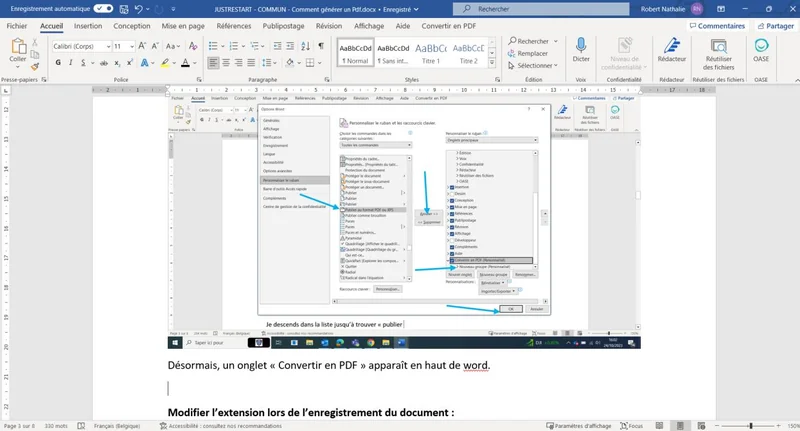Click the OASE ribbon icon
This screenshot has height=431, width=800.
click(761, 48)
